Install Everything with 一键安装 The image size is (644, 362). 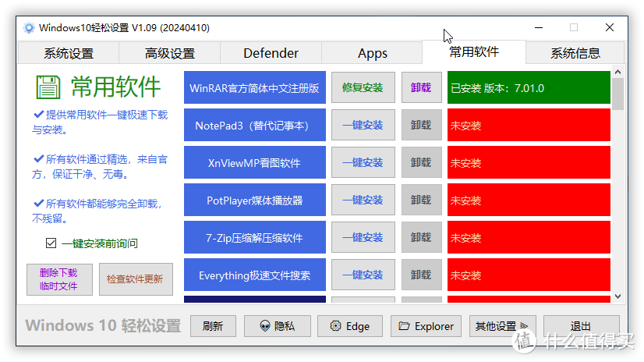coord(363,275)
